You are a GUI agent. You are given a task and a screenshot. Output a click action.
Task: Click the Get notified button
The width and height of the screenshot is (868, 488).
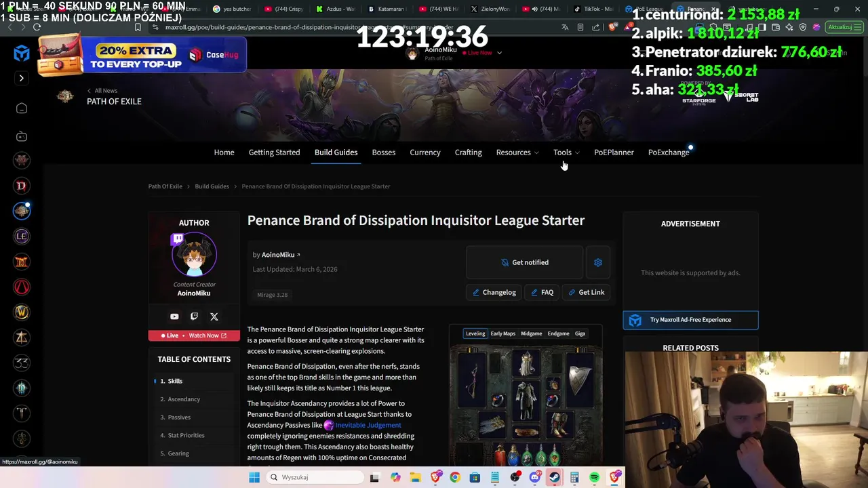click(x=524, y=262)
